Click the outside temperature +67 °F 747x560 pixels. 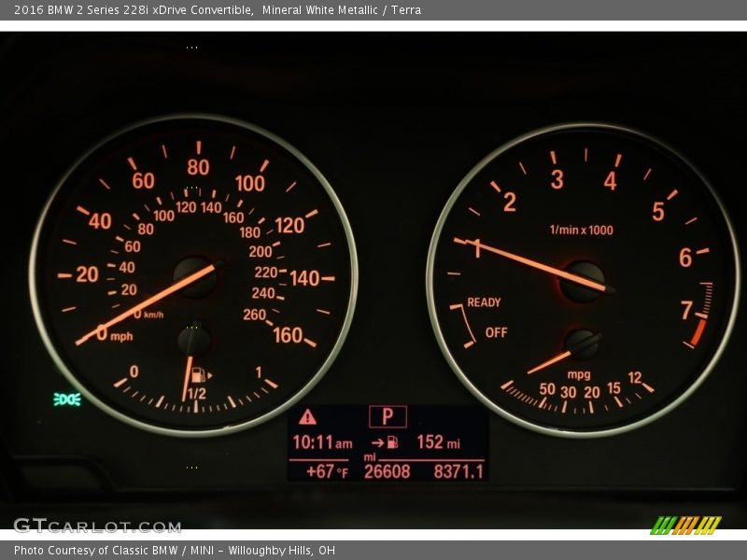pyautogui.click(x=328, y=471)
